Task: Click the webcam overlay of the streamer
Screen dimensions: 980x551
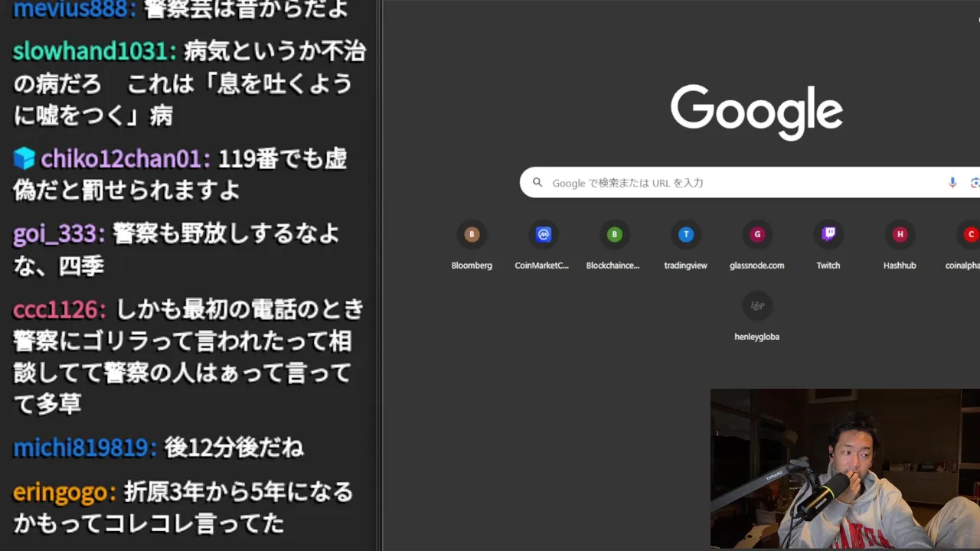Action: tap(845, 468)
